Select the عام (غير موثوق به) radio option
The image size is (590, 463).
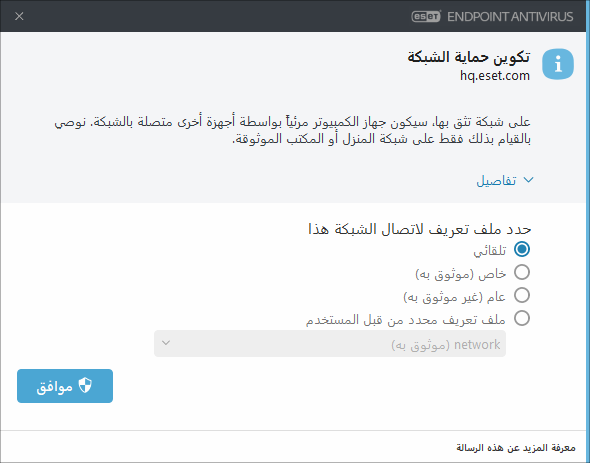tap(522, 295)
